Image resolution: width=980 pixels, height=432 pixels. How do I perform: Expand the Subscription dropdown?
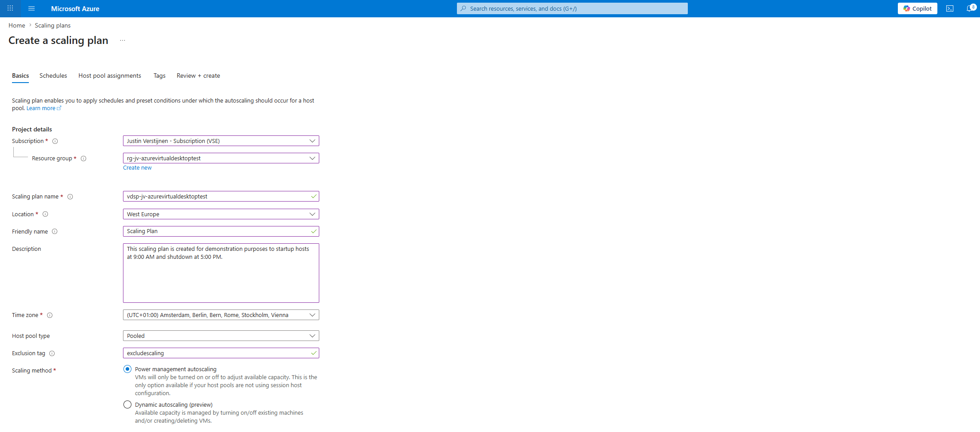pyautogui.click(x=221, y=141)
